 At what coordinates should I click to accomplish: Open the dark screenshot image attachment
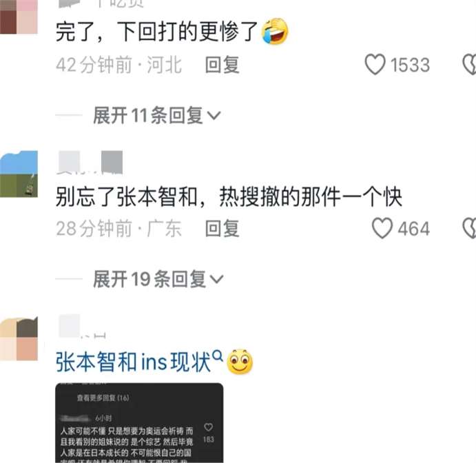(x=139, y=422)
